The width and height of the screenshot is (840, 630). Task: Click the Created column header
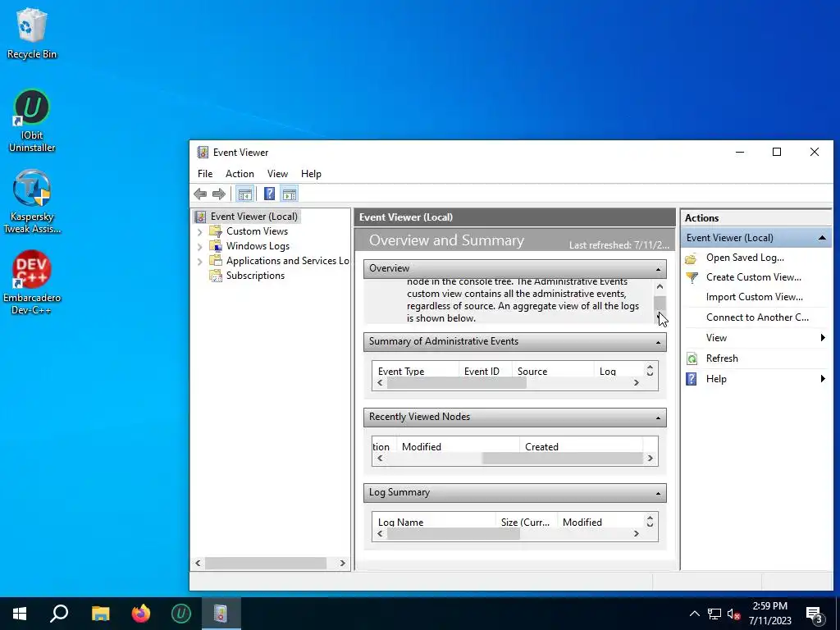(x=581, y=446)
